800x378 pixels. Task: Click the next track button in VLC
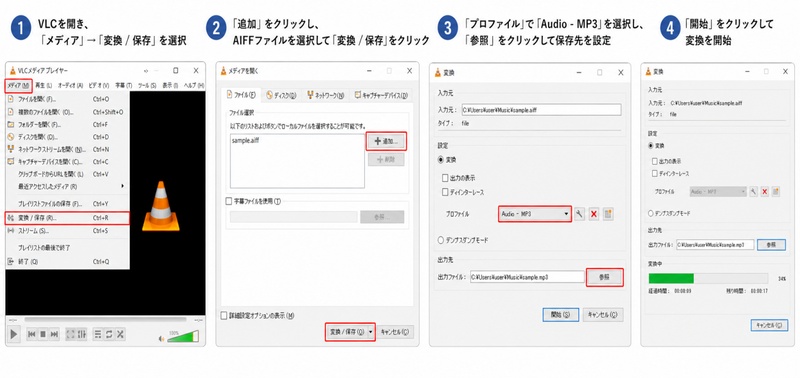point(55,335)
